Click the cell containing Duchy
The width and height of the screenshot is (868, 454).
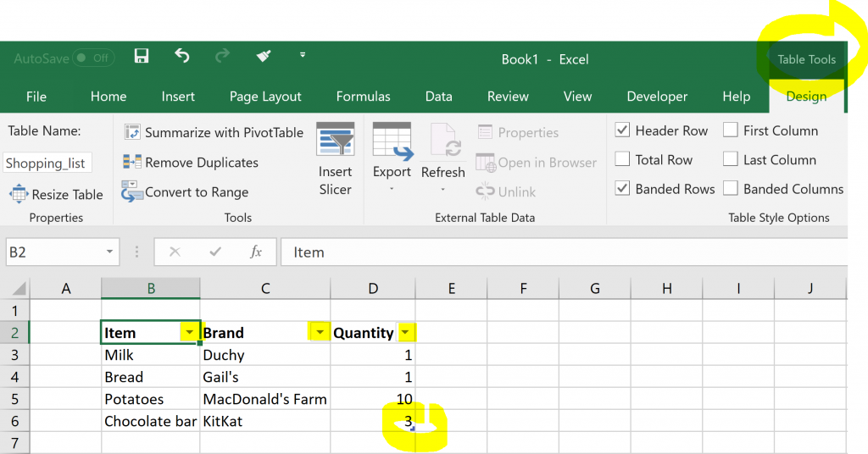point(265,354)
